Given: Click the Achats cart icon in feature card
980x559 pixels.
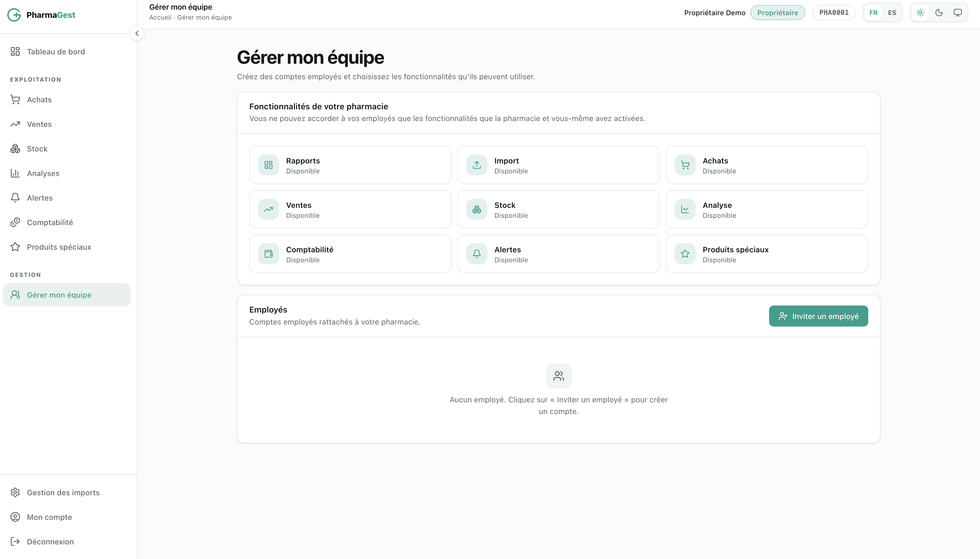Looking at the screenshot, I should pos(685,165).
